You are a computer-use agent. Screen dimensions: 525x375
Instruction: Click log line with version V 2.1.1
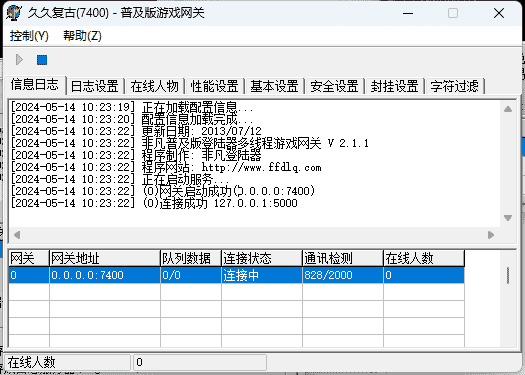click(190, 144)
